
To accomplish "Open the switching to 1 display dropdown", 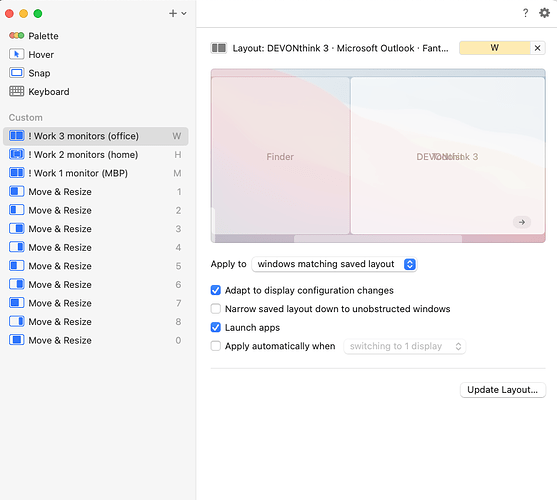I will (x=405, y=346).
